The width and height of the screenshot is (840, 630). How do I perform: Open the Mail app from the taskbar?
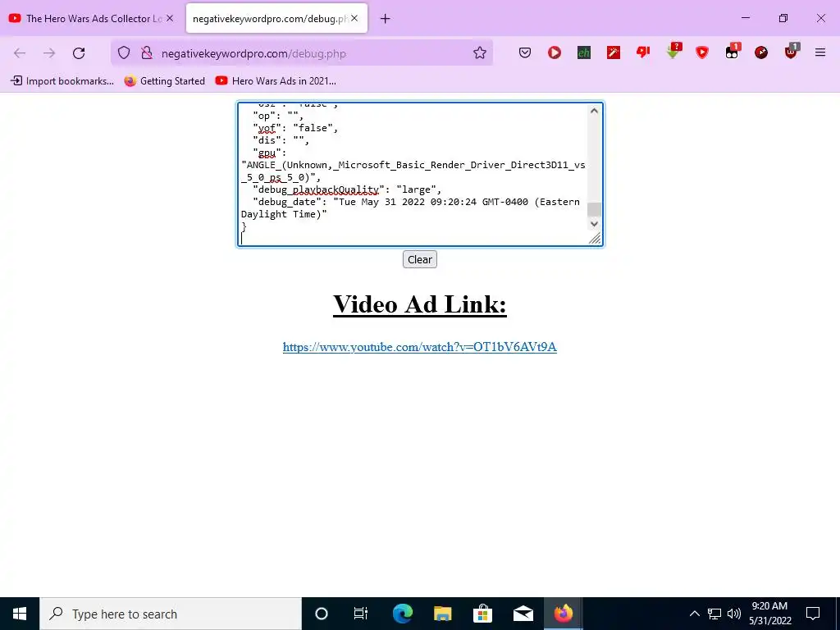(523, 614)
